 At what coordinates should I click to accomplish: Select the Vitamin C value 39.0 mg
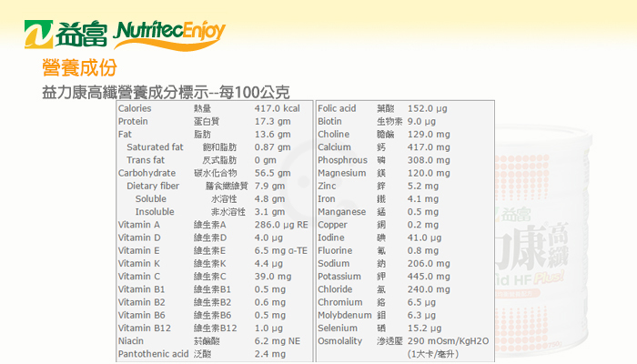[x=273, y=277]
